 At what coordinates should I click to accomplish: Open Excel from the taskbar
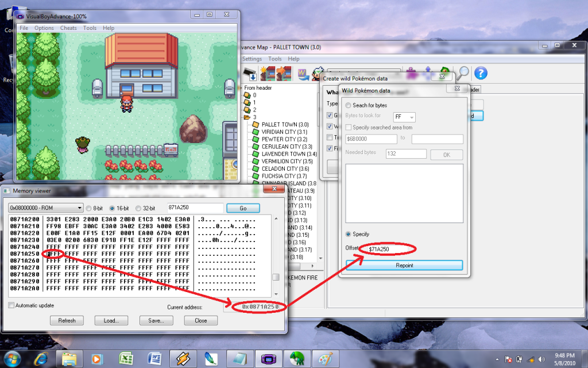(126, 359)
